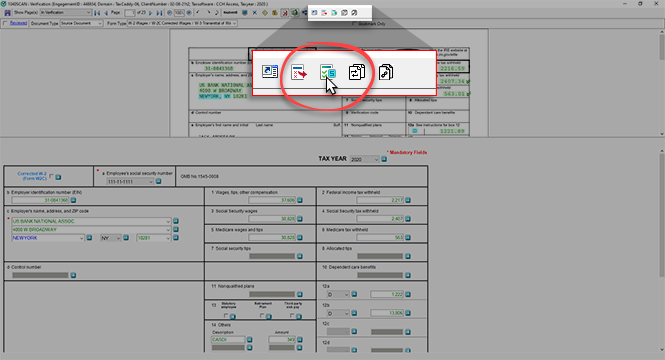Click the blue X toolbar icon
The image size is (665, 360).
click(254, 13)
